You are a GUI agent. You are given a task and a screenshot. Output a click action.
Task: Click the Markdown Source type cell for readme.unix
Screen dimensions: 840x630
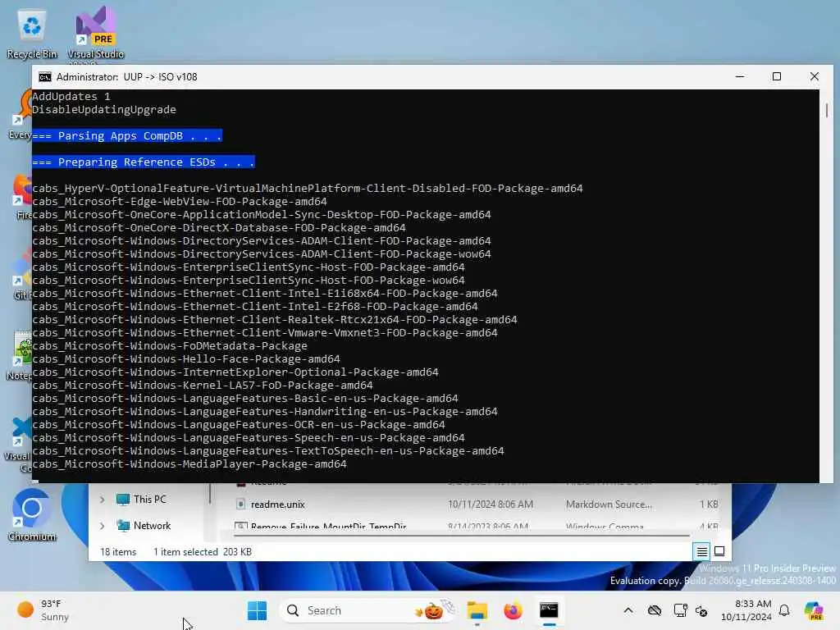coord(609,504)
